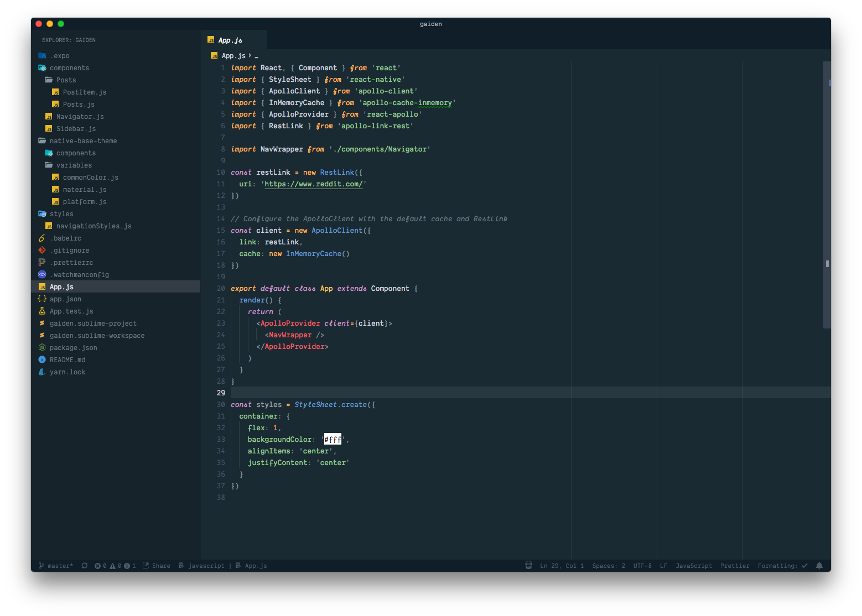
Task: Toggle the Formatting checkmark in status bar
Action: [805, 566]
